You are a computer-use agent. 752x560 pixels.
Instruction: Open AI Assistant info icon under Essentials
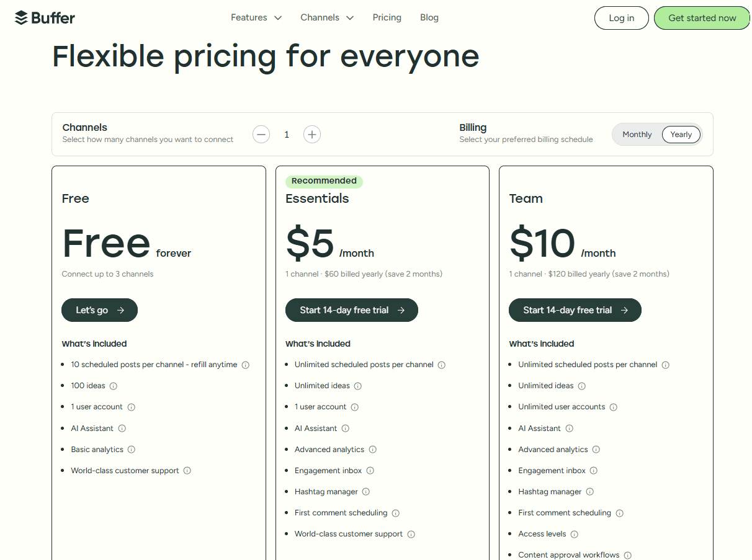pos(346,428)
